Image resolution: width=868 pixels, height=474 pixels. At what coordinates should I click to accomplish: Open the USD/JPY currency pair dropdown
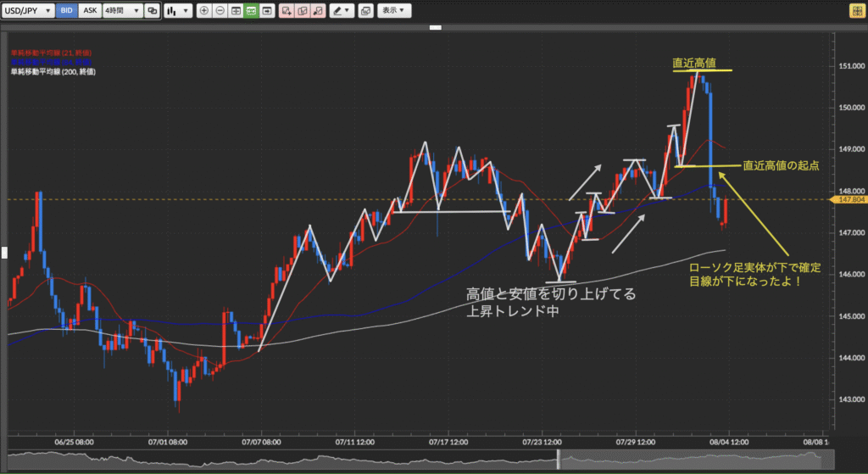pos(28,10)
